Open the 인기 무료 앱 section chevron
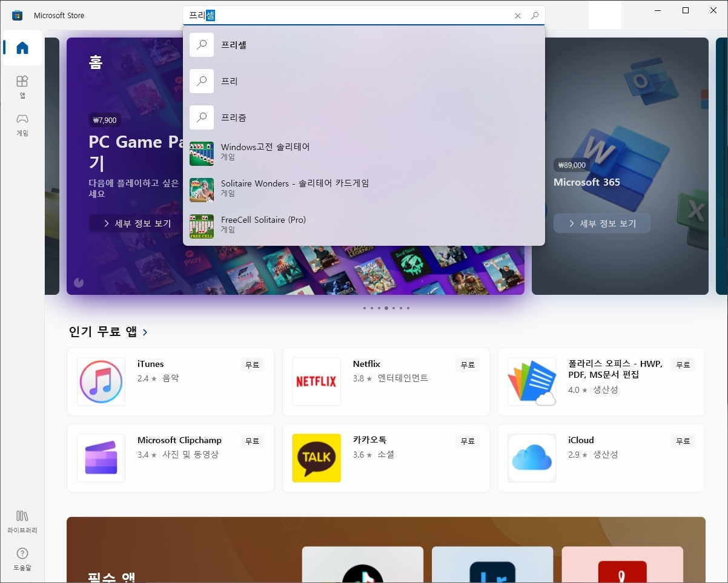The width and height of the screenshot is (728, 583). 145,332
